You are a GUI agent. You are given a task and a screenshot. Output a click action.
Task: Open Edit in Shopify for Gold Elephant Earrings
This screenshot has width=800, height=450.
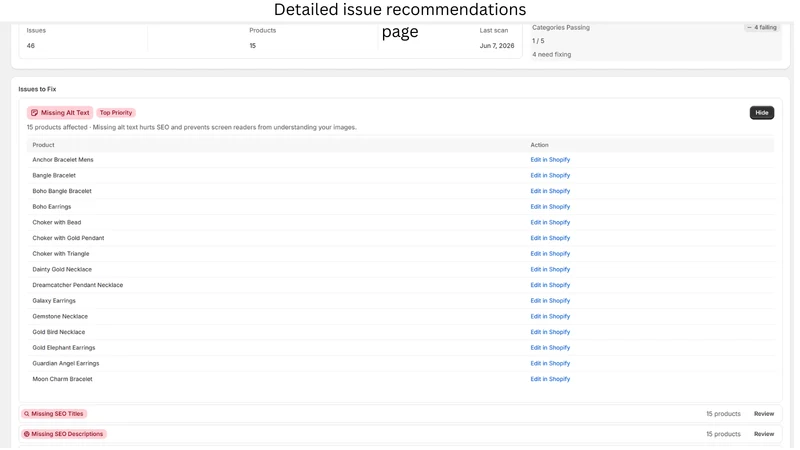(550, 348)
